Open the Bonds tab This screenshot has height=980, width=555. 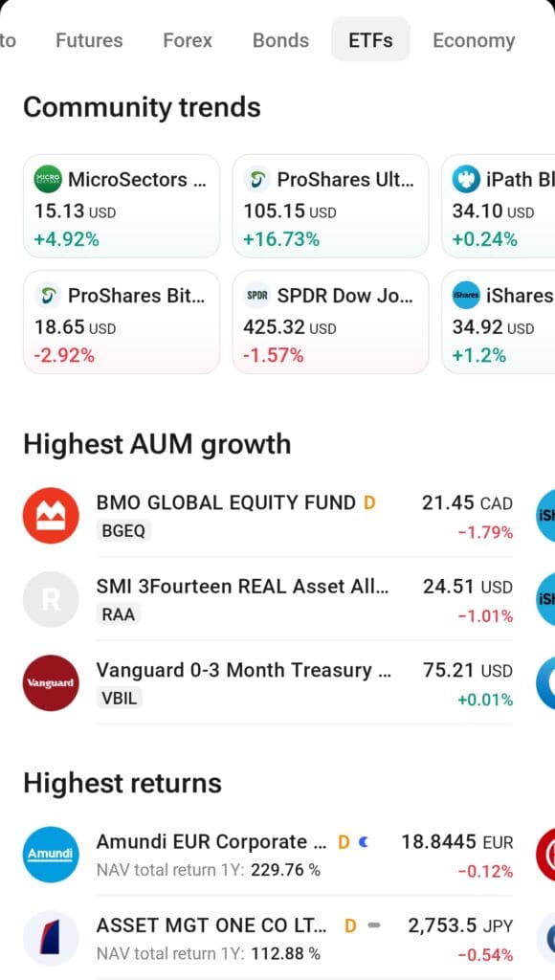click(x=280, y=40)
